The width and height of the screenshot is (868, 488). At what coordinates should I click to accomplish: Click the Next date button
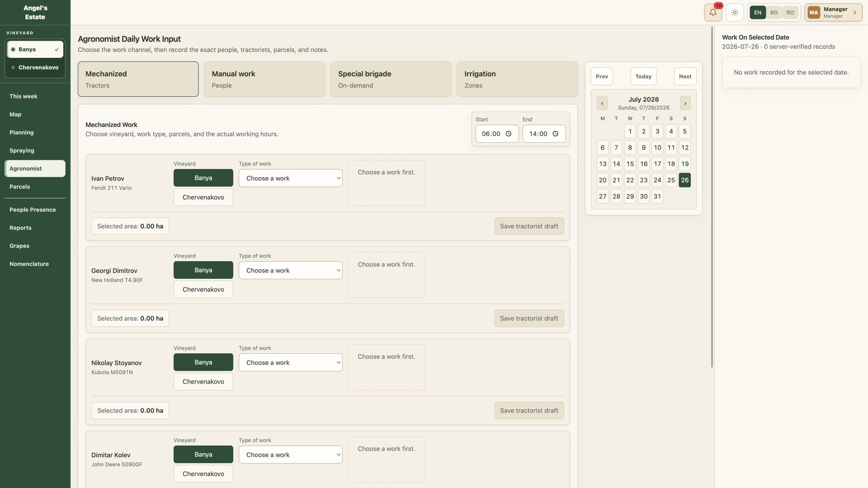(685, 76)
